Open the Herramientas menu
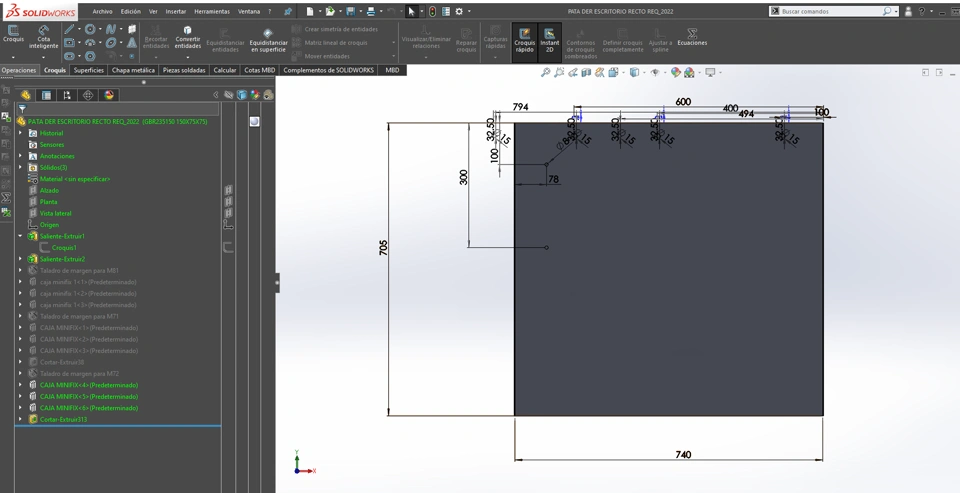This screenshot has height=493, width=960. point(212,11)
